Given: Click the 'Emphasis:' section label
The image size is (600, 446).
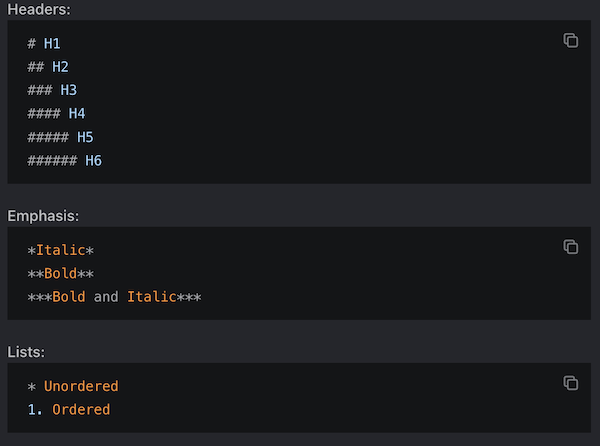Looking at the screenshot, I should tap(43, 215).
